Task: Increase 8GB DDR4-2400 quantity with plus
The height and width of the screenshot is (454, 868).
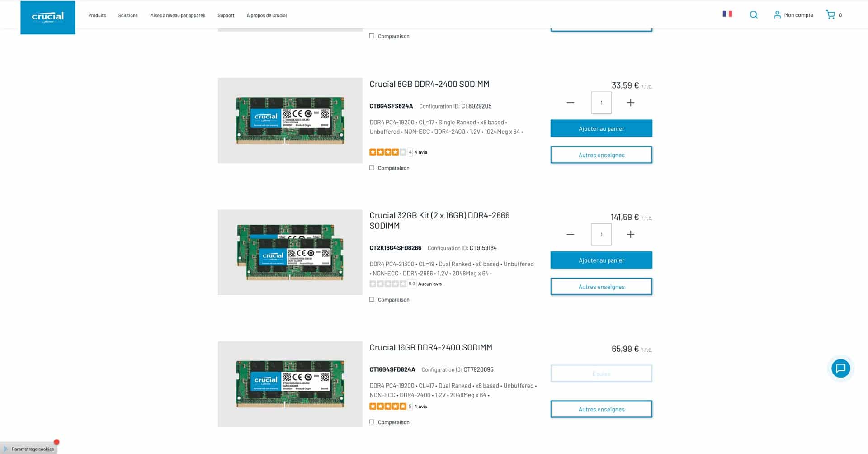Action: tap(631, 103)
